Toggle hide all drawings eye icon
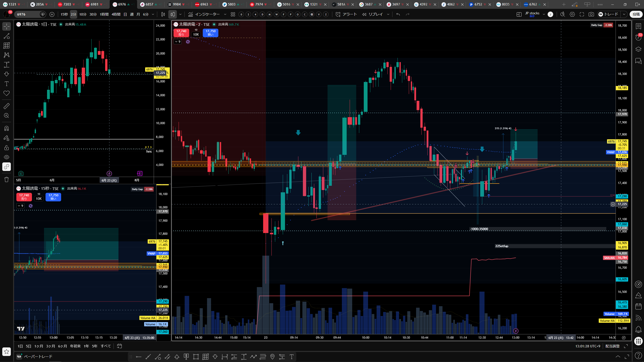The height and width of the screenshot is (362, 644). tap(7, 157)
